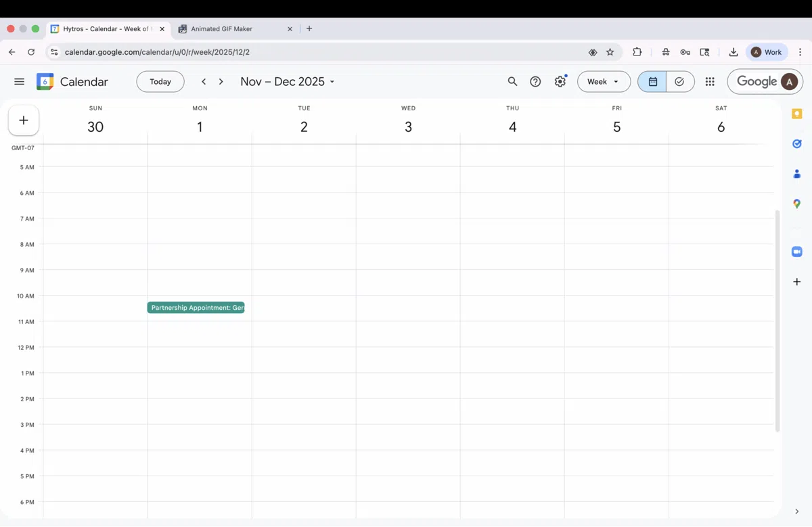Click the diamond icon in address bar
The width and height of the screenshot is (812, 527).
point(592,52)
